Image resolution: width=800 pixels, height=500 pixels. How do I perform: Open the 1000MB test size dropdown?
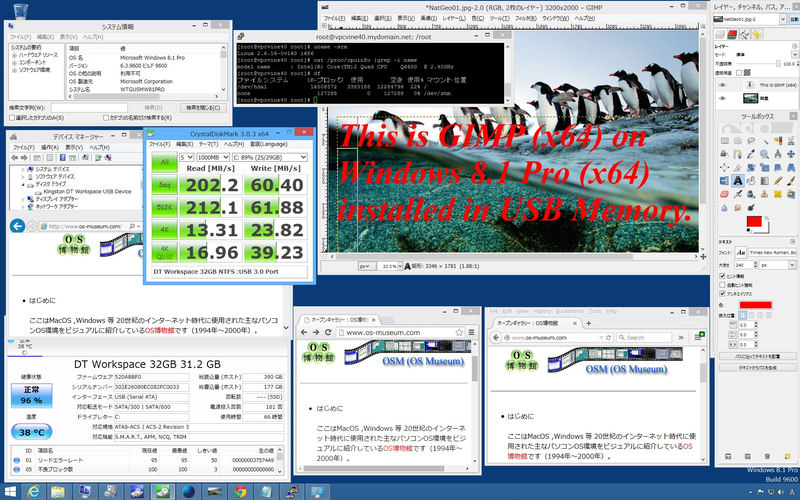pos(213,157)
